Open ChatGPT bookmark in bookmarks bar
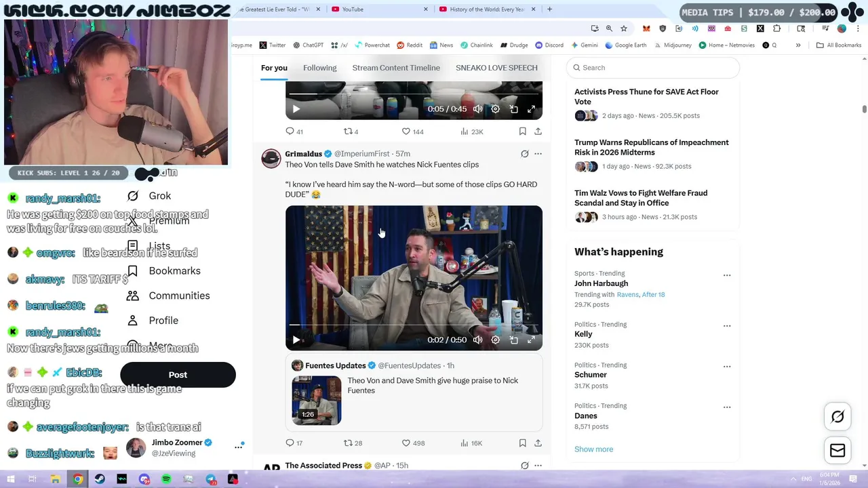This screenshot has width=868, height=488. [x=308, y=45]
